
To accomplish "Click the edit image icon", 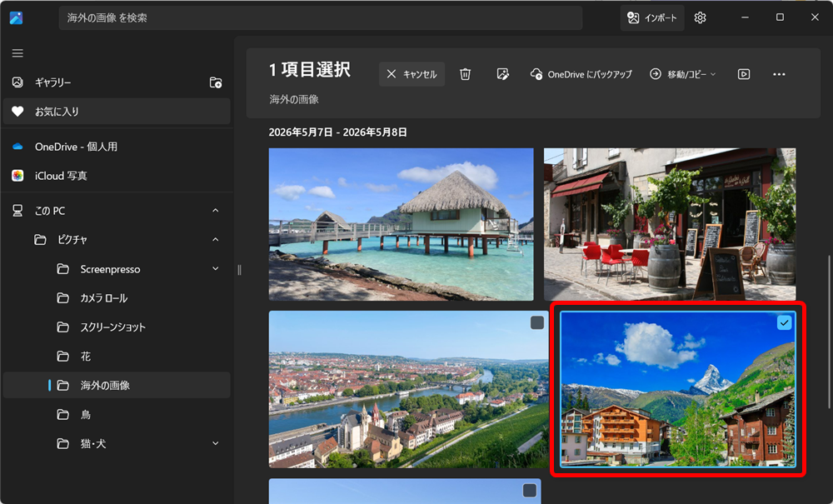I will (502, 74).
